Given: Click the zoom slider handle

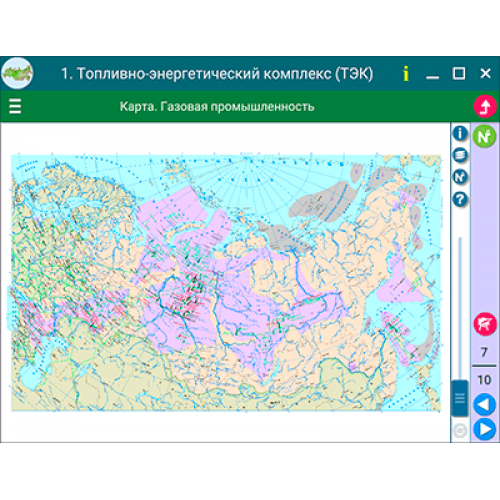Looking at the screenshot, I should (x=460, y=398).
